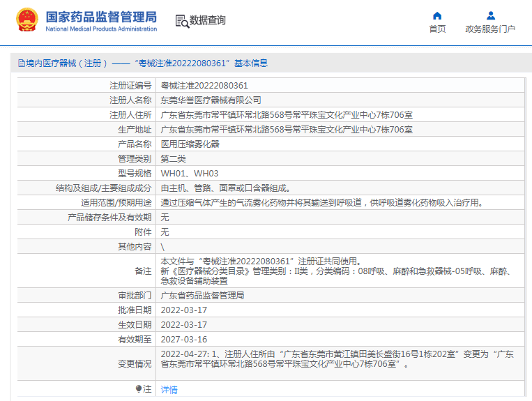The height and width of the screenshot is (401, 532).
Task: Click the bullet icon beside 注 label
Action: click(x=138, y=389)
